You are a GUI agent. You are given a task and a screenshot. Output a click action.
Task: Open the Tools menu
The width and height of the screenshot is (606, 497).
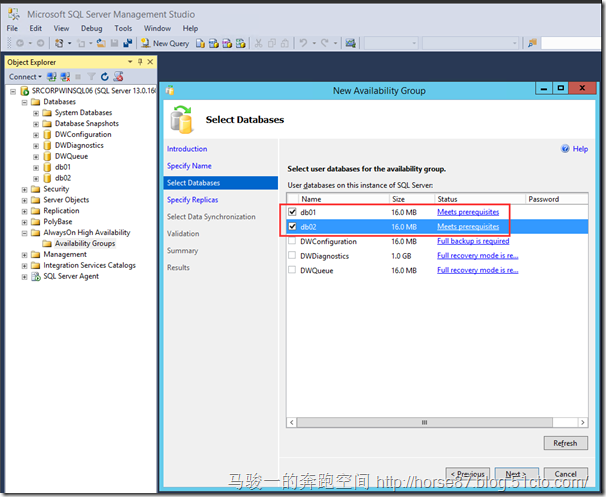[123, 28]
